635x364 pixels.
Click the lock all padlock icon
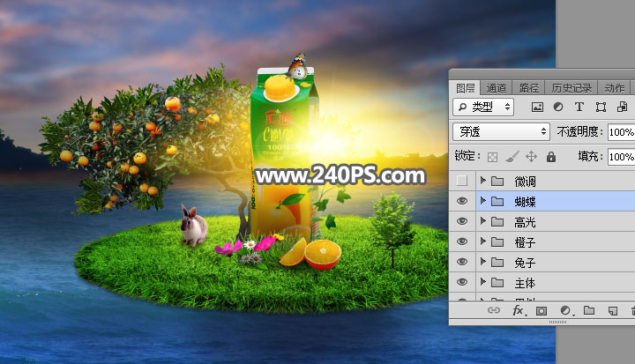[550, 157]
